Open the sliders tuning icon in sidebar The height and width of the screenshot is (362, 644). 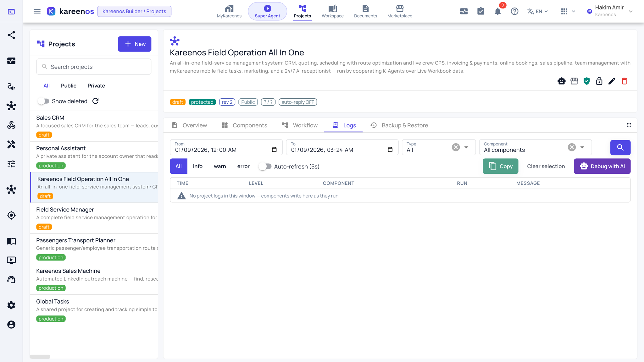[x=11, y=164]
